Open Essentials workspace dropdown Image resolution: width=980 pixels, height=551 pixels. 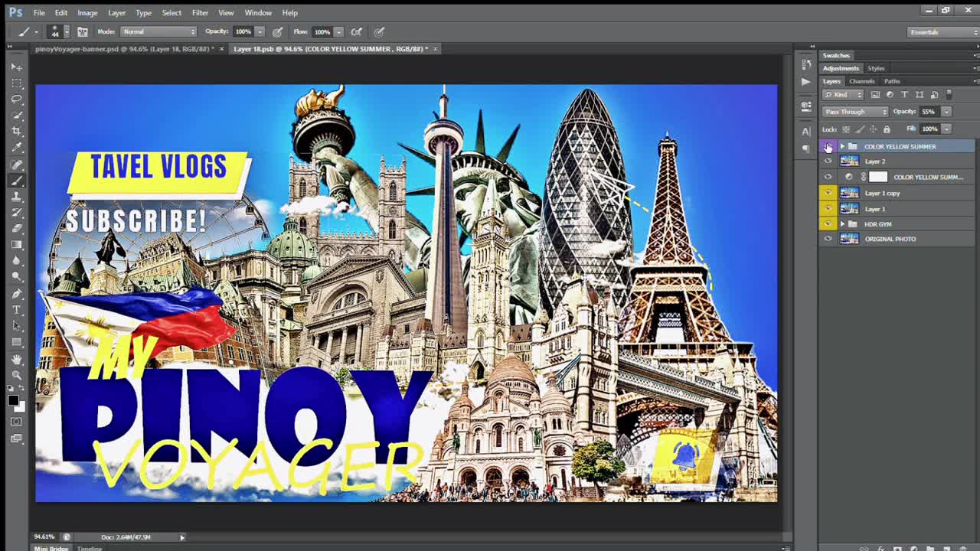click(942, 32)
